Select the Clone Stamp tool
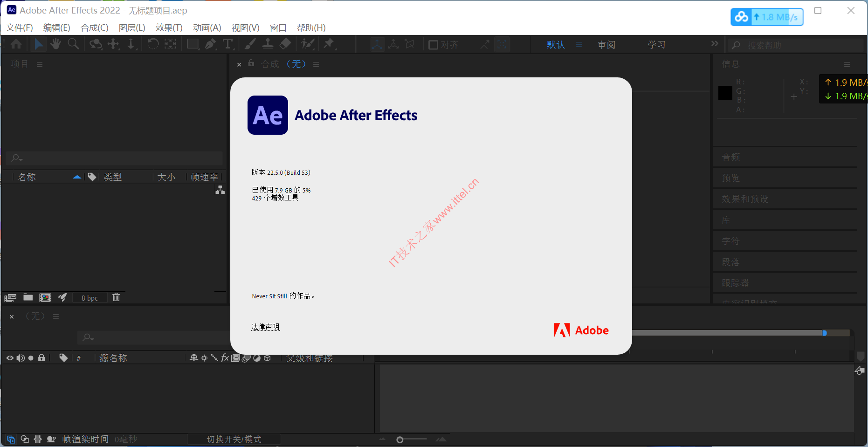 [x=268, y=44]
